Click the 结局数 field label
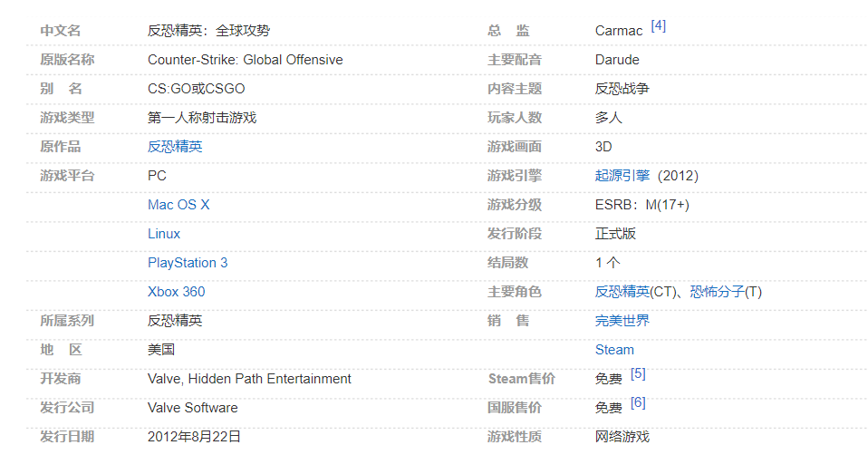The image size is (868, 474). pyautogui.click(x=507, y=263)
